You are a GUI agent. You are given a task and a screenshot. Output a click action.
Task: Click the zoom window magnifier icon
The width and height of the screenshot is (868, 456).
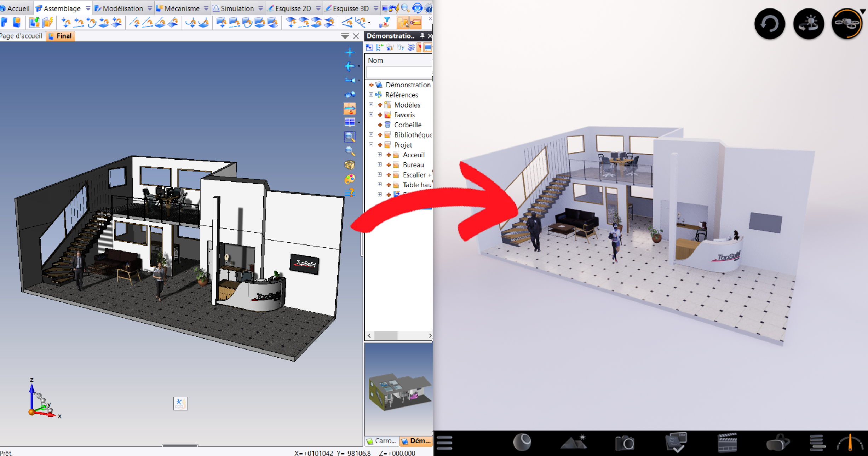350,137
